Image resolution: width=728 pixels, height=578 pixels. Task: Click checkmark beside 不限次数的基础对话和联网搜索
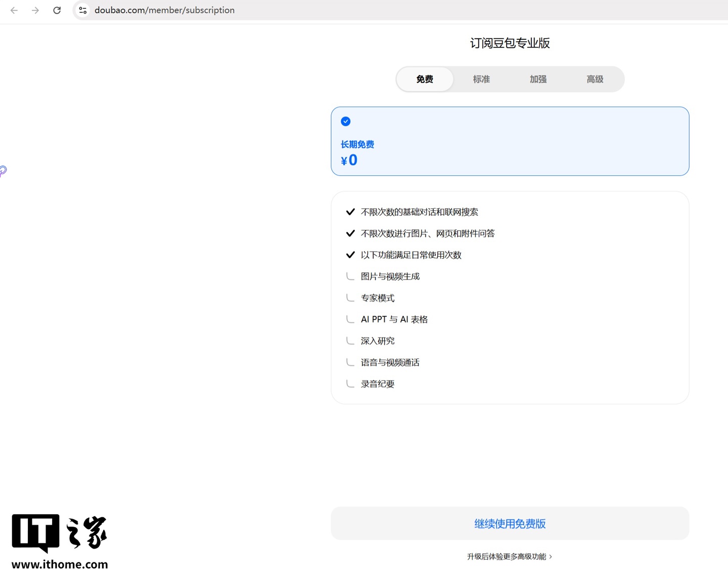[350, 212]
